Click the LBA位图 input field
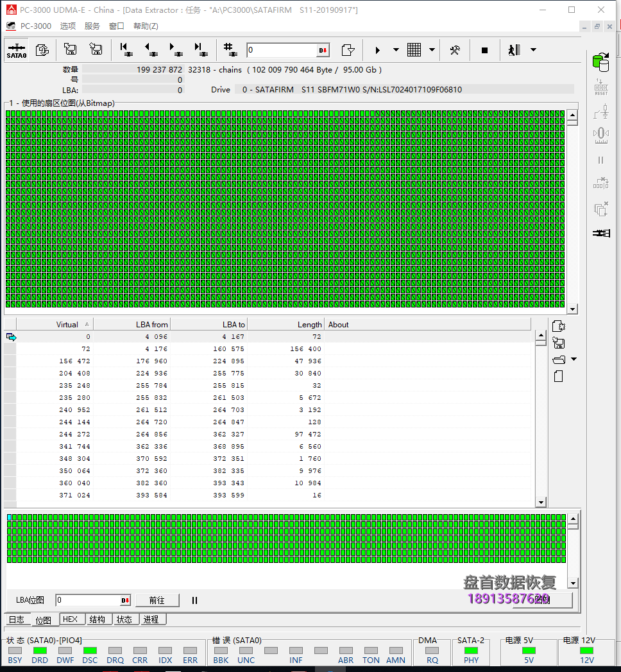621x672 pixels. click(x=88, y=600)
